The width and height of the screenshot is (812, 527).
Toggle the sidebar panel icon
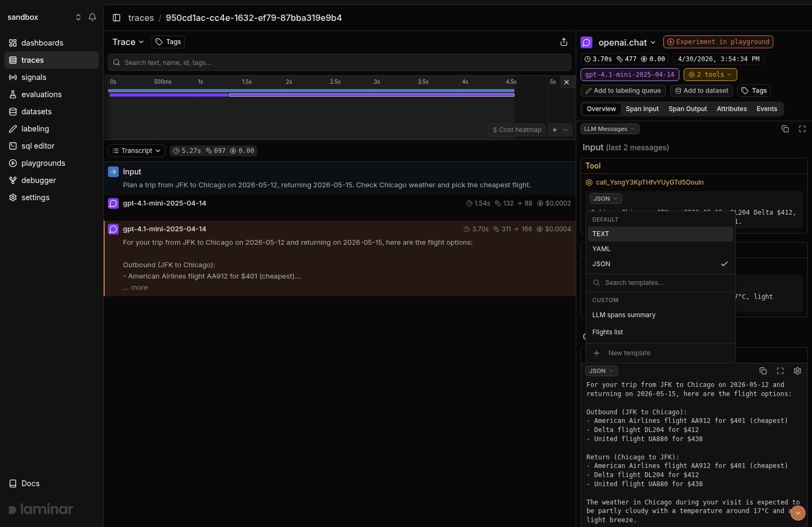[x=117, y=18]
